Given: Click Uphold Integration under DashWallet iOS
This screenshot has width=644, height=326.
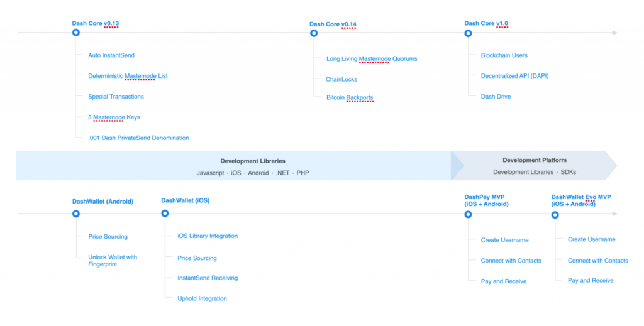Looking at the screenshot, I should tap(202, 298).
